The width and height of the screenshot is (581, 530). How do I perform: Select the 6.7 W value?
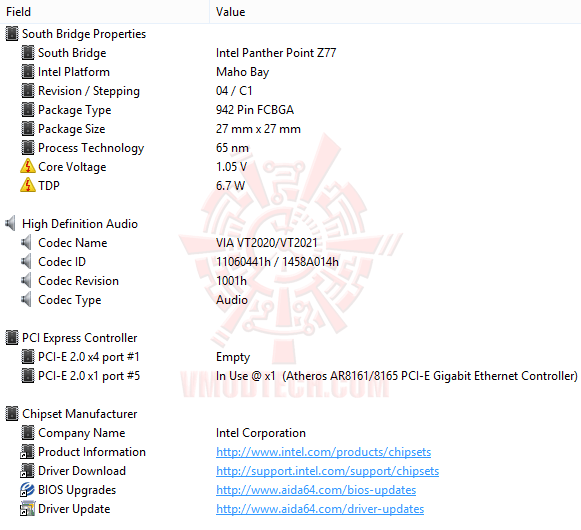(230, 185)
